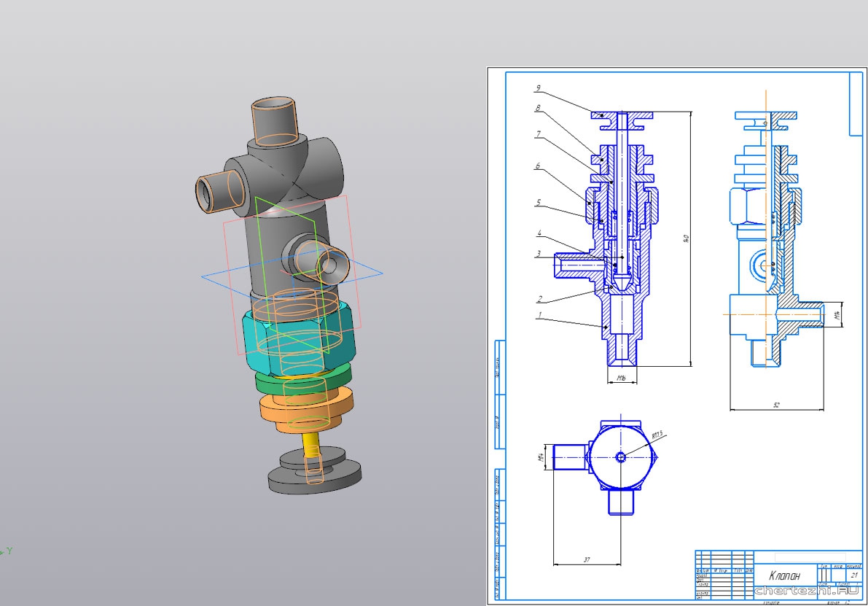Click the callout number 6 label
868x606 pixels.
pos(537,166)
